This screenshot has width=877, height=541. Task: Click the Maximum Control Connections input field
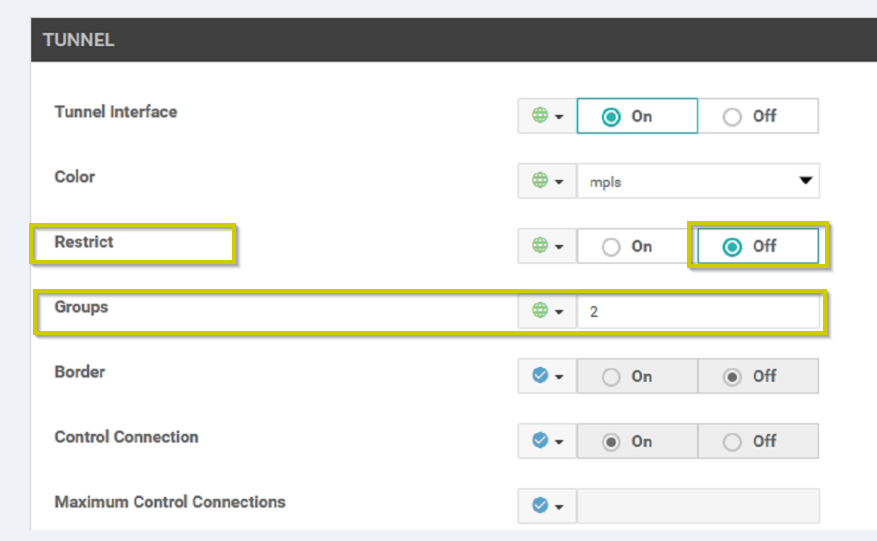pos(698,506)
